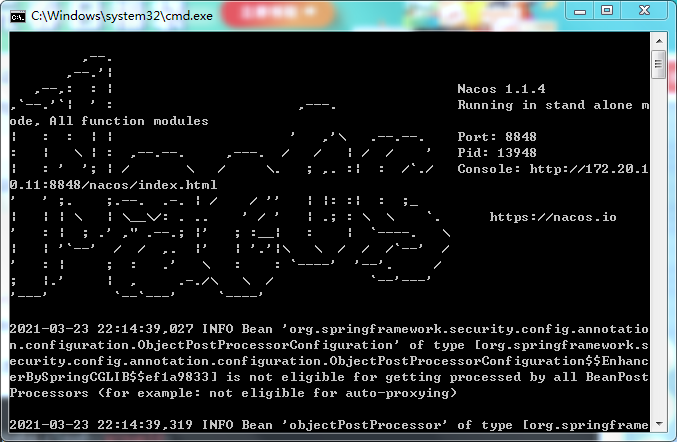Open the cmd.exe system menu icon
This screenshot has width=677, height=442.
tap(18, 16)
